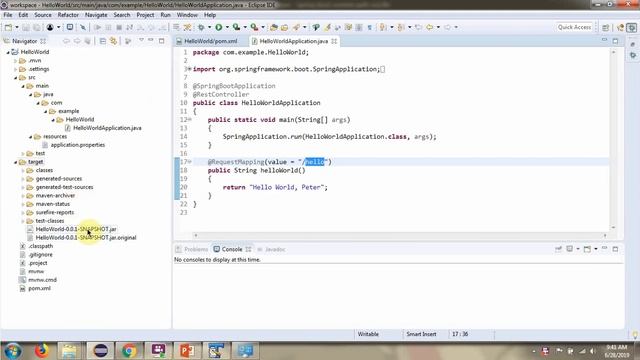640x360 pixels.
Task: Click the Next Annotation toolbar icon
Action: point(383,27)
